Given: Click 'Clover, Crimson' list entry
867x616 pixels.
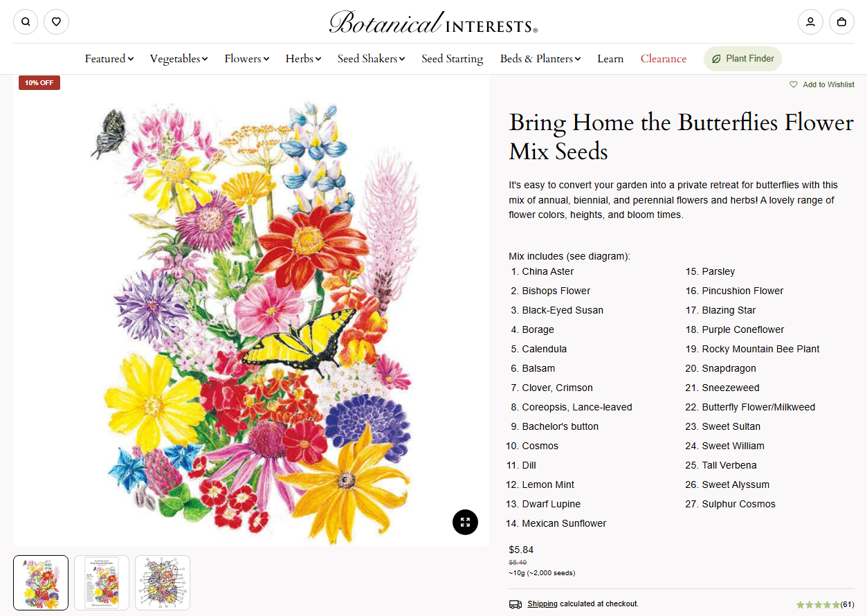Looking at the screenshot, I should [x=558, y=388].
